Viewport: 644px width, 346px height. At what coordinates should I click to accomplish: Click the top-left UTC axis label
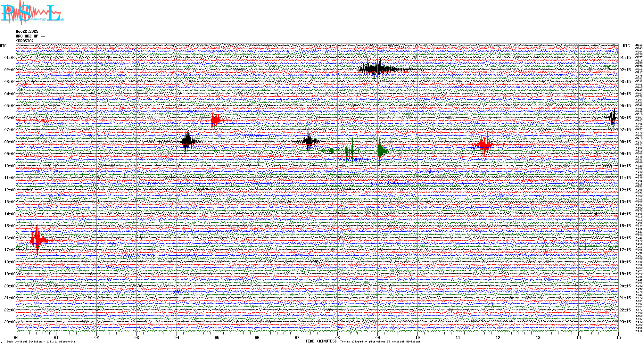[3, 46]
